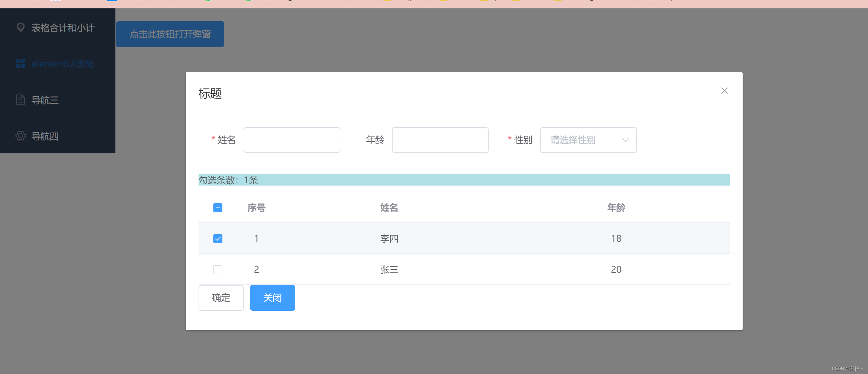Toggle the select-all header checkbox

[x=218, y=208]
